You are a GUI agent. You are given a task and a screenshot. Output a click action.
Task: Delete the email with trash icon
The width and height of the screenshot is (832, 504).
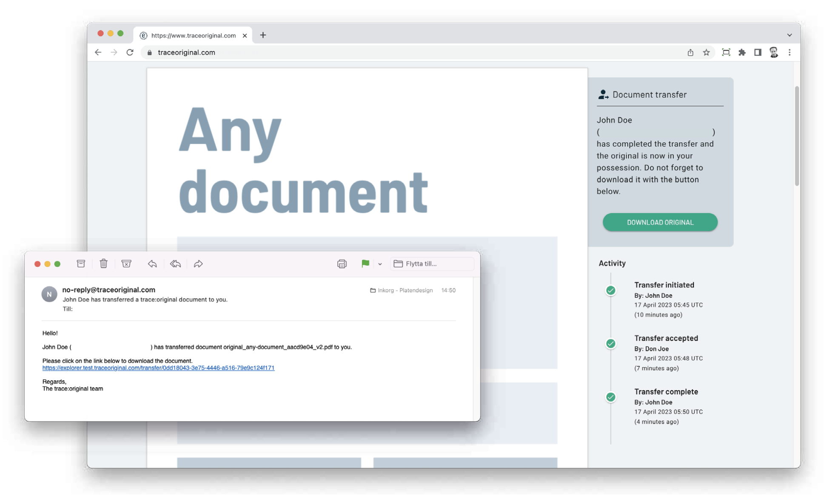pos(103,264)
